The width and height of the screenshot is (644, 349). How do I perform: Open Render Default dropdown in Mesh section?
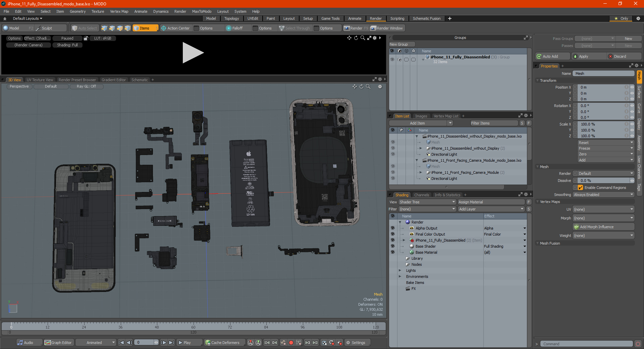click(606, 173)
